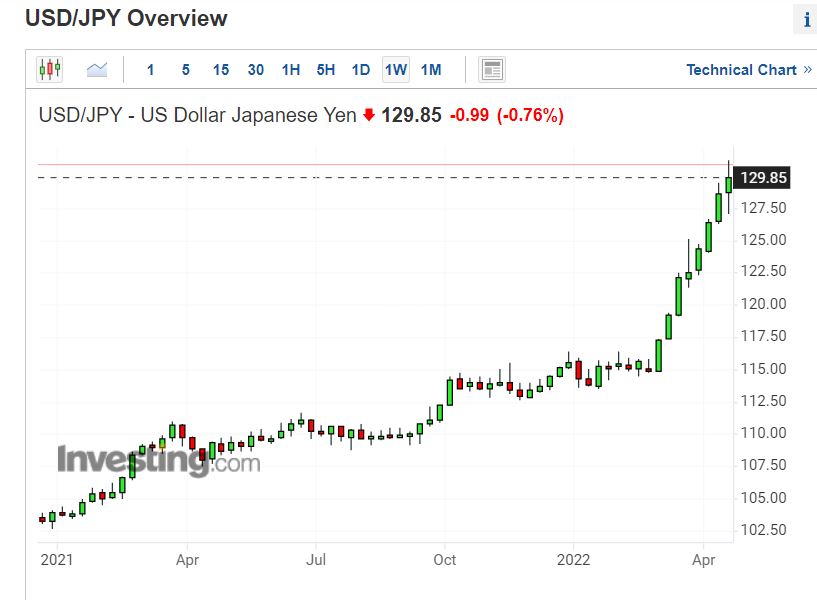Switch to area chart type icon
The width and height of the screenshot is (817, 600).
coord(97,69)
